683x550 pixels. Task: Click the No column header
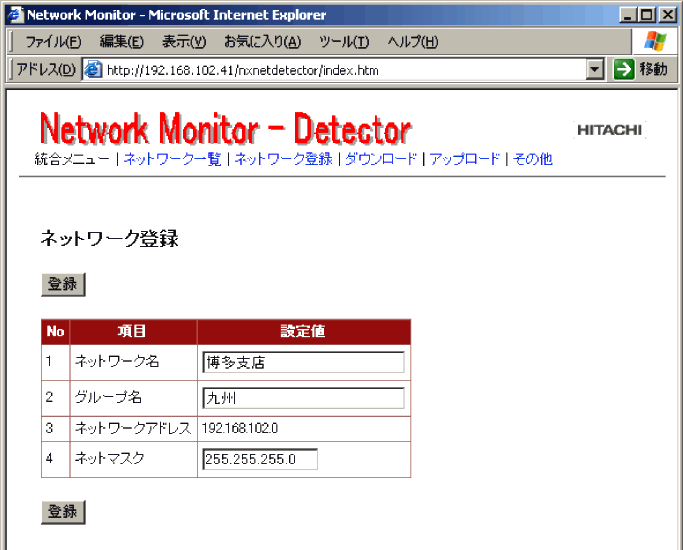[x=55, y=331]
